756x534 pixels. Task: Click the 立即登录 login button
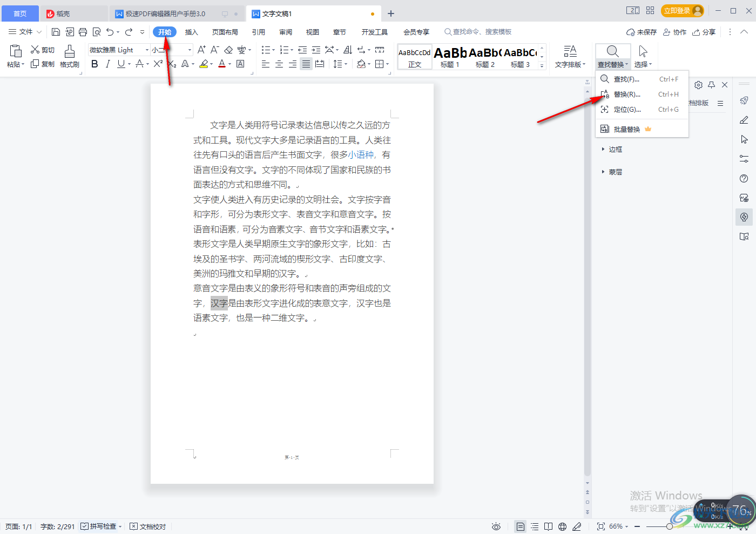[x=683, y=11]
